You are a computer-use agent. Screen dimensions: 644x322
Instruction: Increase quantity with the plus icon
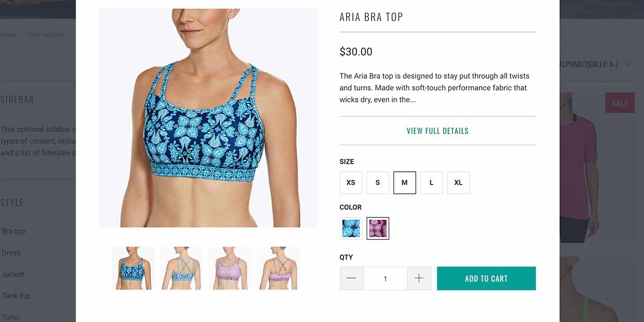coord(419,279)
